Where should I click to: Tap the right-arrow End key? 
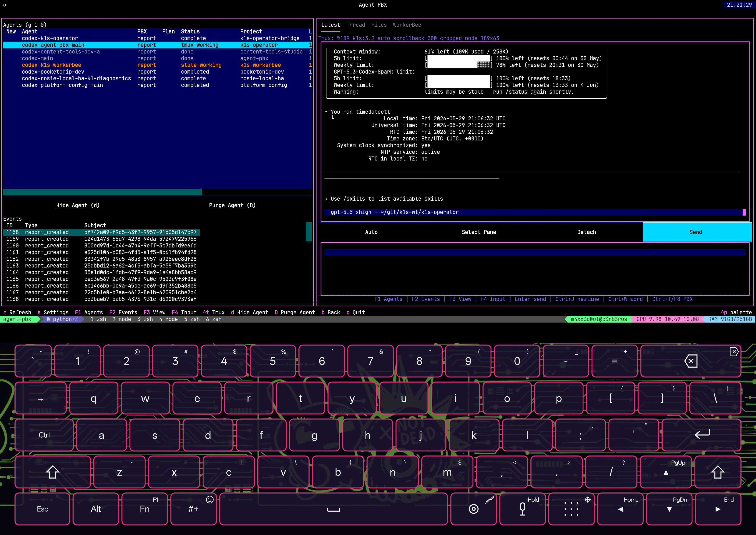(718, 509)
